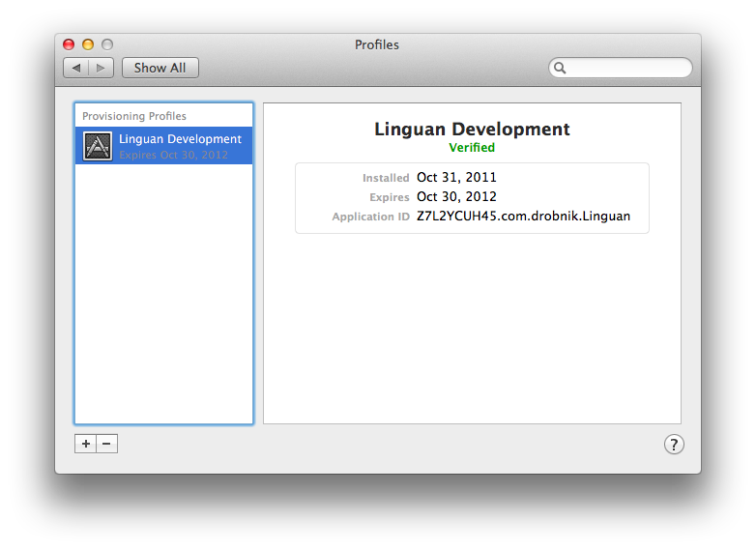Click the Oct 30, 2012 value beside Expires
756x550 pixels.
(456, 196)
